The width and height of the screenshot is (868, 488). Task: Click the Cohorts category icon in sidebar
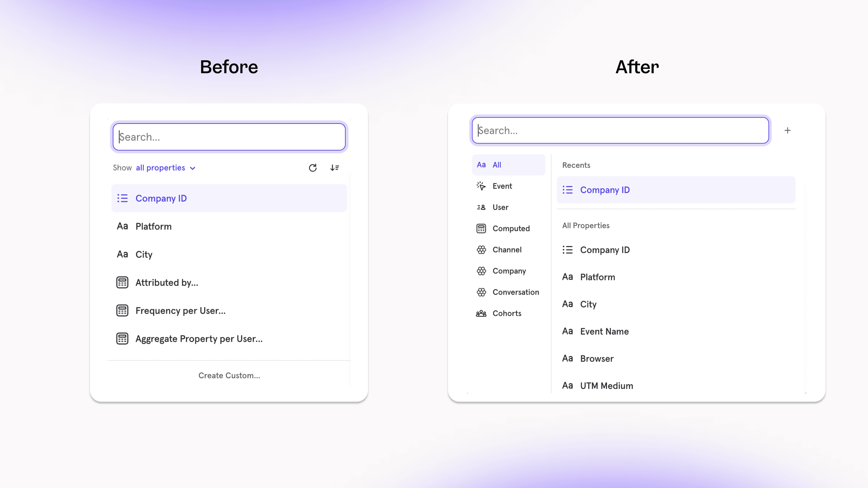click(481, 313)
